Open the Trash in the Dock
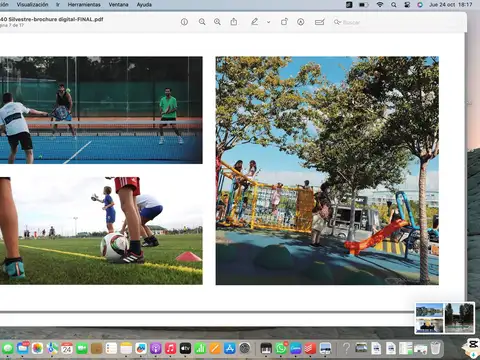 tap(435, 349)
